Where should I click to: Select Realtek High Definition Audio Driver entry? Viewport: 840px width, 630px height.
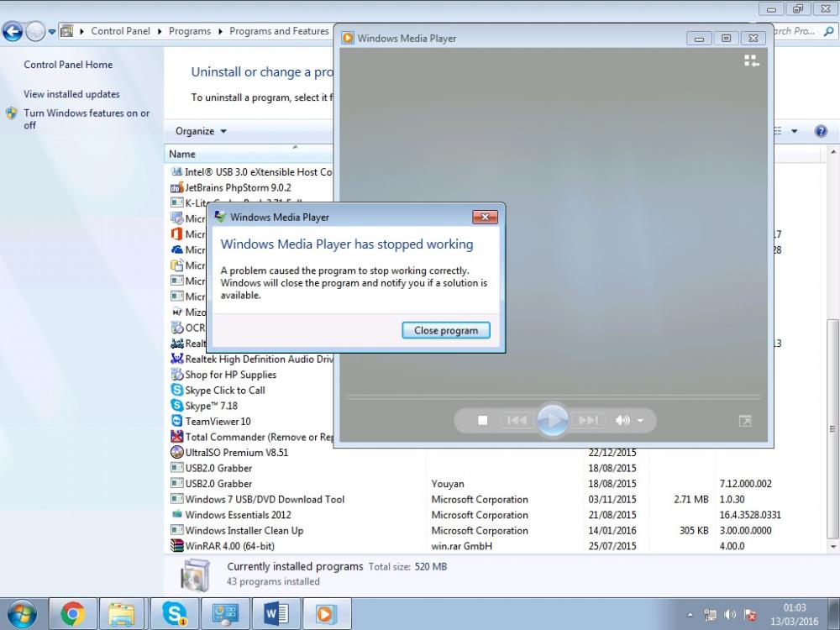click(x=250, y=359)
